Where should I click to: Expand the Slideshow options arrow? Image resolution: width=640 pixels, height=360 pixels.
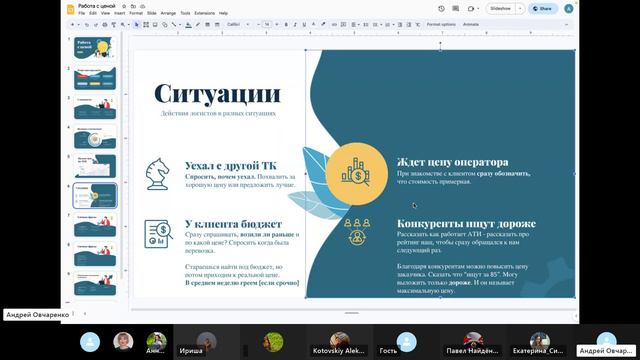[520, 9]
